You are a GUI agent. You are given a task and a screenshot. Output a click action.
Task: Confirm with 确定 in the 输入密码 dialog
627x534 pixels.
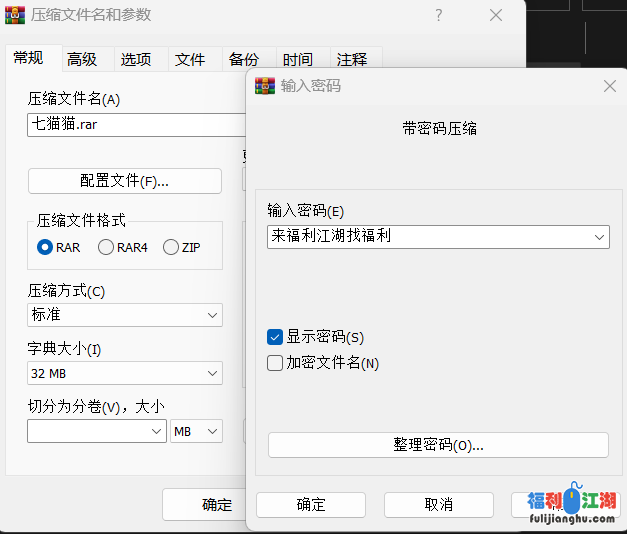click(310, 504)
